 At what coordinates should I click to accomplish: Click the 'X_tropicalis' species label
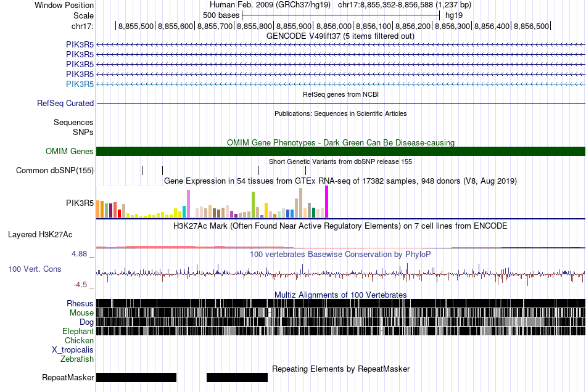pos(73,350)
